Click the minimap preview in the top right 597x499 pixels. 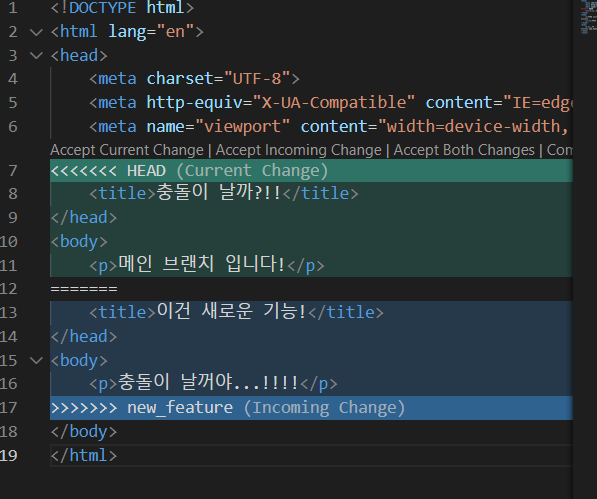(x=589, y=18)
